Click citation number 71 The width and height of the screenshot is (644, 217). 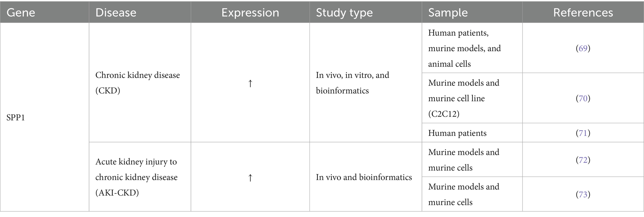pyautogui.click(x=583, y=133)
